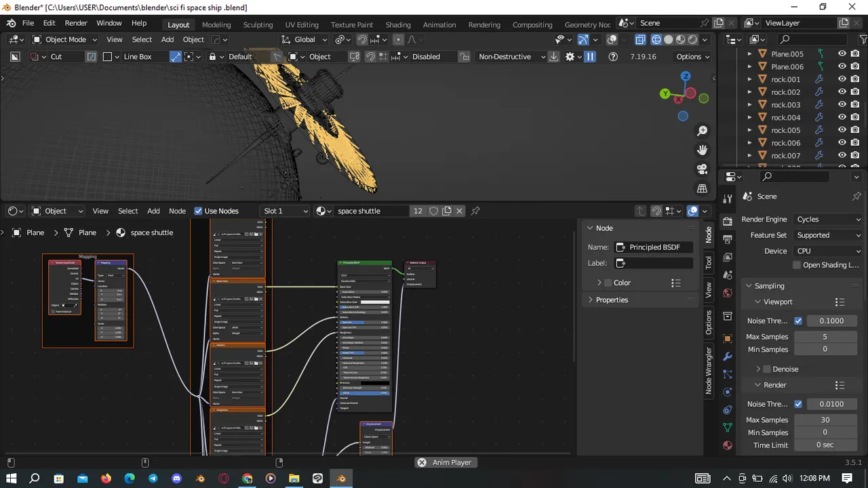868x488 pixels.
Task: Unlink the space shuttle material (X icon)
Action: click(x=459, y=211)
